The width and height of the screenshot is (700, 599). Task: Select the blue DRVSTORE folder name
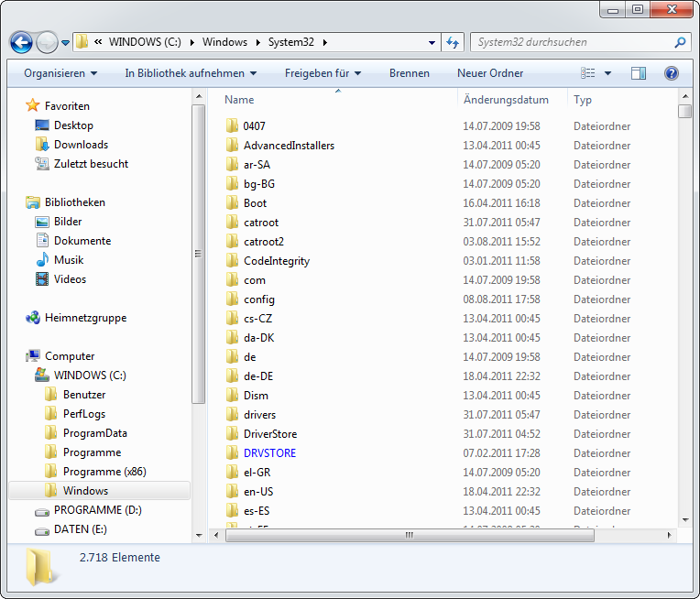[269, 452]
